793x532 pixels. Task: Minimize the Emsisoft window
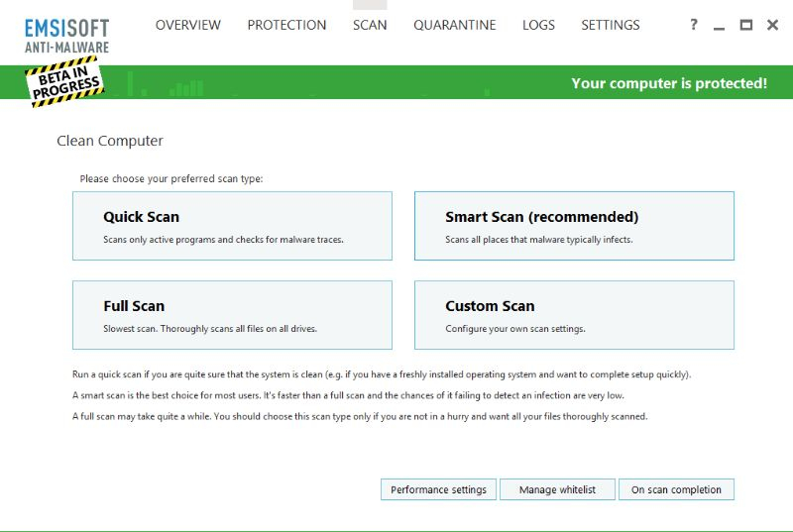click(x=720, y=26)
